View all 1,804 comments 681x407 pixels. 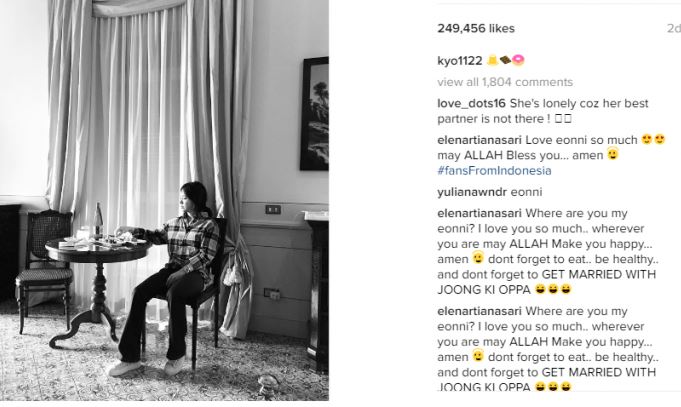(x=505, y=82)
